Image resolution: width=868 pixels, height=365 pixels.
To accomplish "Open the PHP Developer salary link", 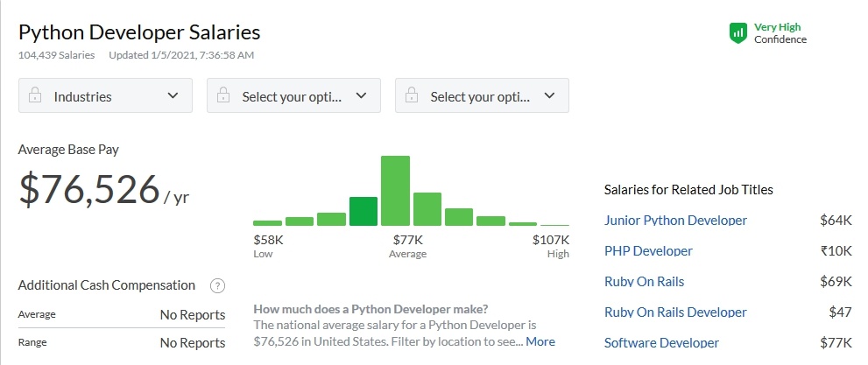I will [x=648, y=251].
